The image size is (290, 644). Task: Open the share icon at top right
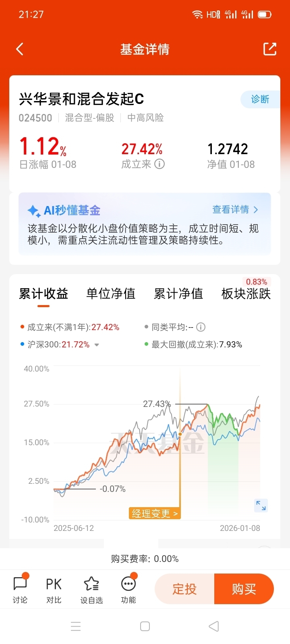pos(270,49)
